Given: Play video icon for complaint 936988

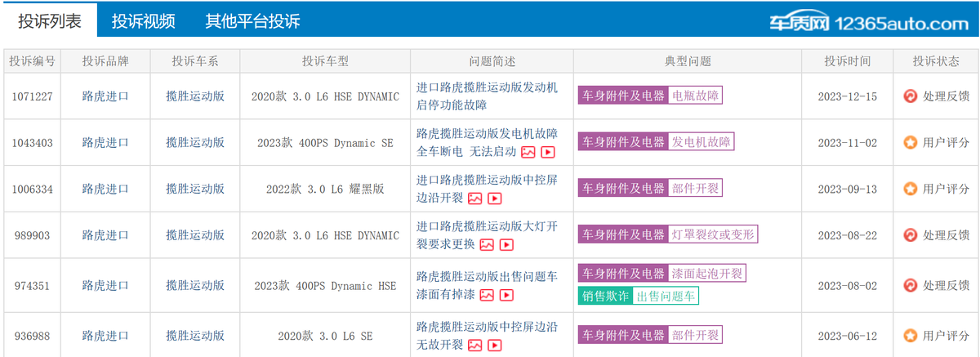Looking at the screenshot, I should click(x=494, y=345).
